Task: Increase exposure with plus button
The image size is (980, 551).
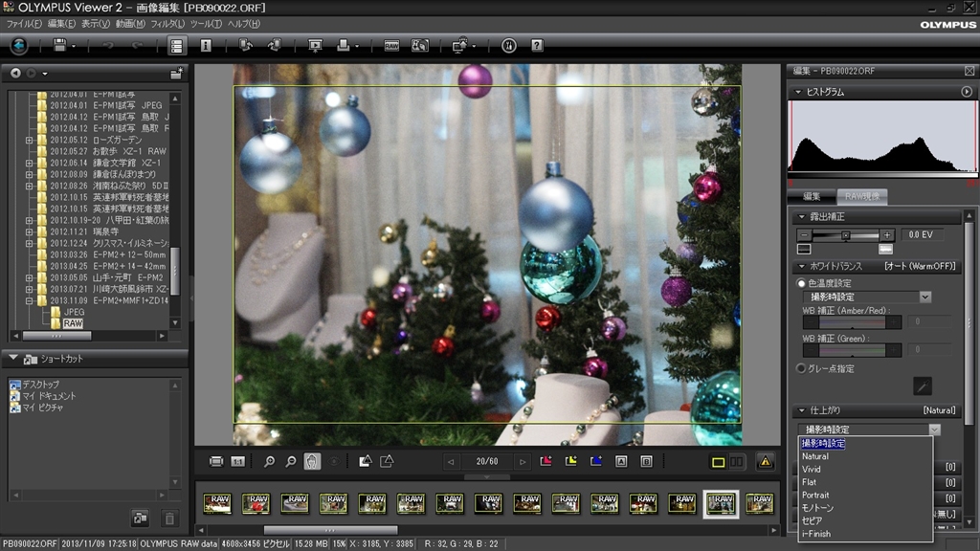Action: tap(886, 235)
